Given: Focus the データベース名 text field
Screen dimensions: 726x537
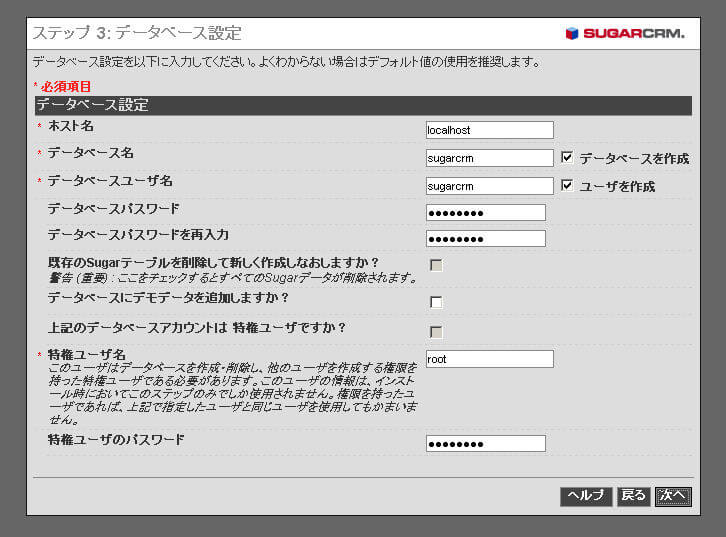Looking at the screenshot, I should coord(489,158).
